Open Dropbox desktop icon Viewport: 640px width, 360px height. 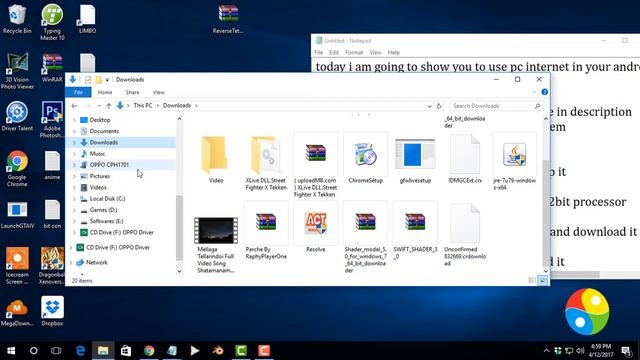[x=52, y=312]
